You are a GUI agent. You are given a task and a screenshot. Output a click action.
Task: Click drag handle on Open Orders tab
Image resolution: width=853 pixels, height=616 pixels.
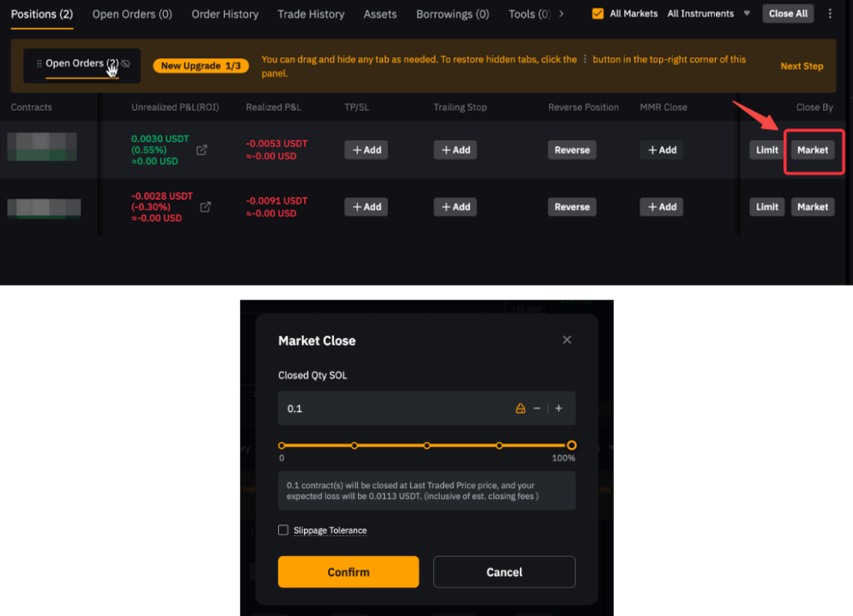(x=39, y=64)
